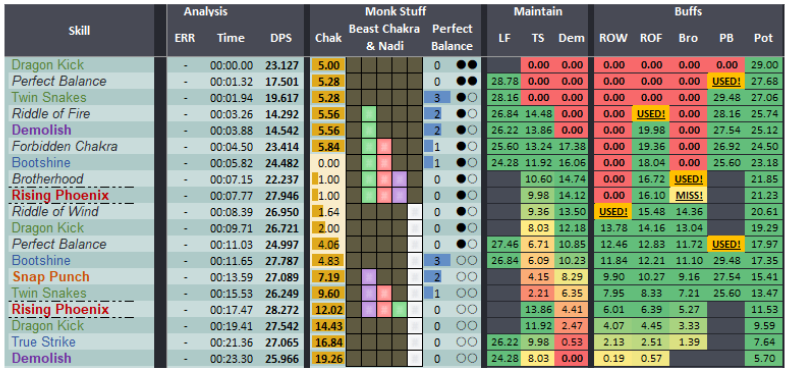This screenshot has height=377, width=790.
Task: Click the Forbidden Chakra skill name
Action: click(x=64, y=147)
